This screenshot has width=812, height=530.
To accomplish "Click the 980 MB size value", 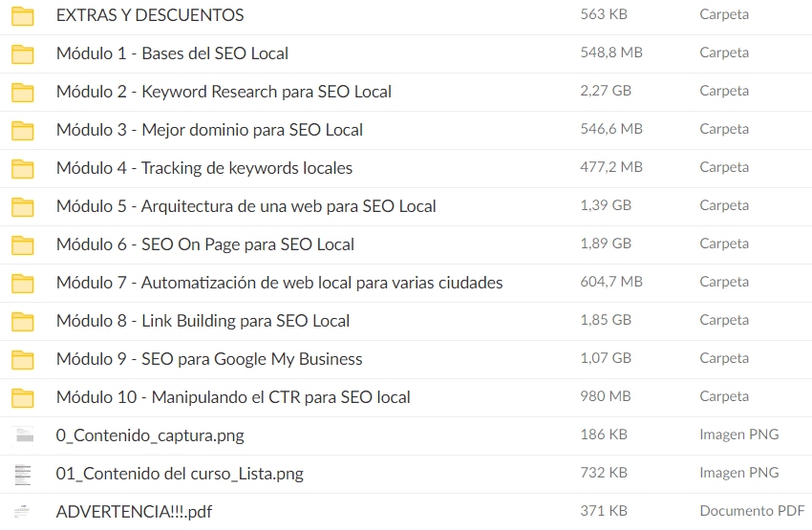I will (606, 396).
